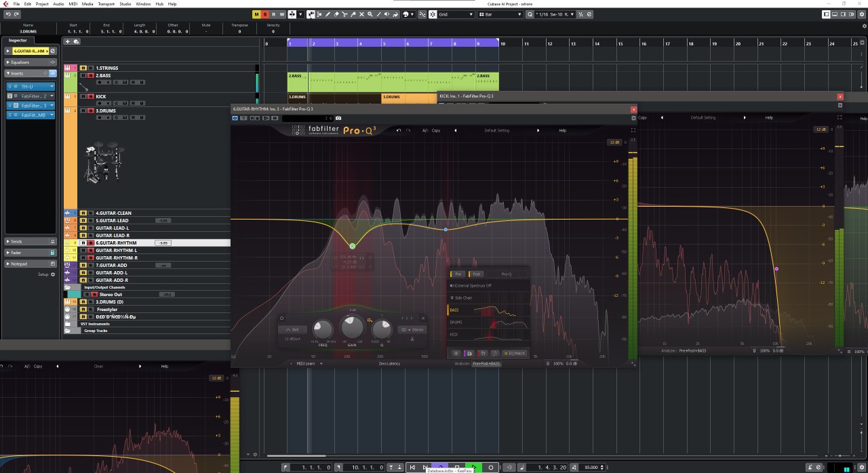Disable selected EQ band power button

tap(281, 318)
